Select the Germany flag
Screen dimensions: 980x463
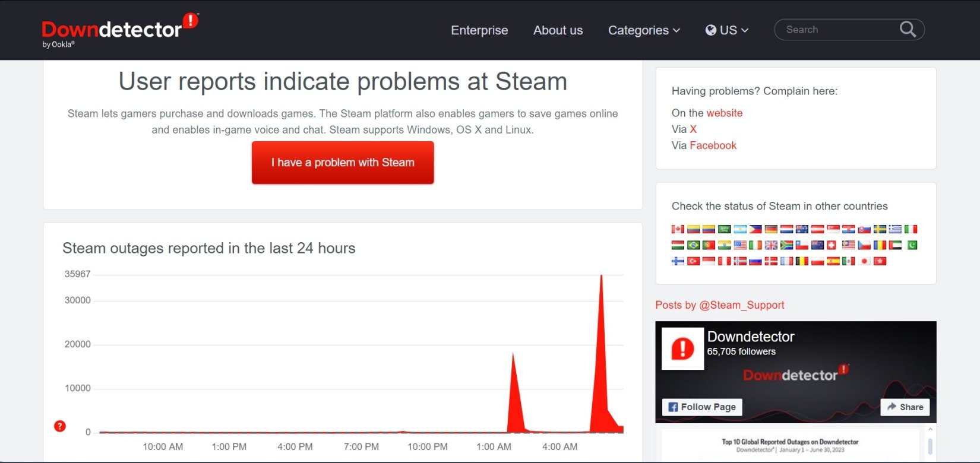point(771,229)
